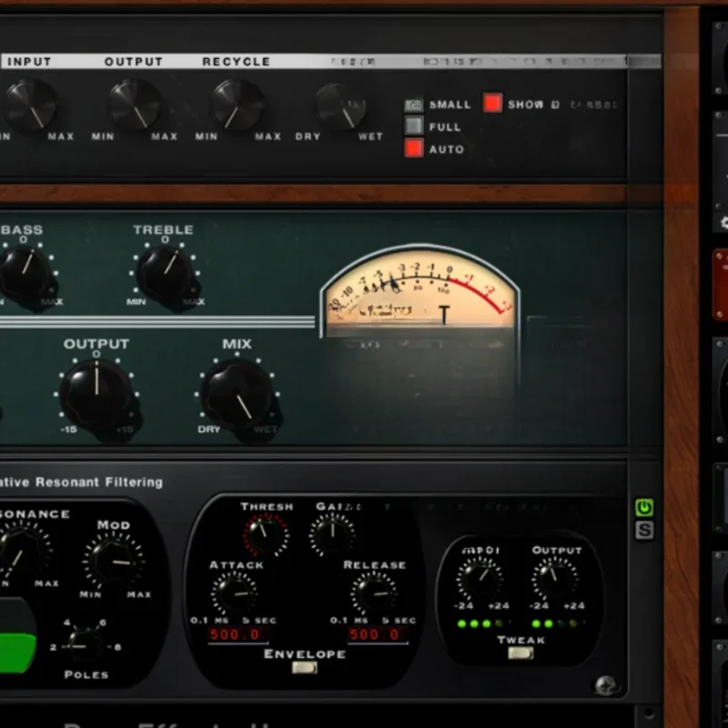Click the Release 500.0 value field
Screen dimensions: 728x728
click(x=378, y=634)
